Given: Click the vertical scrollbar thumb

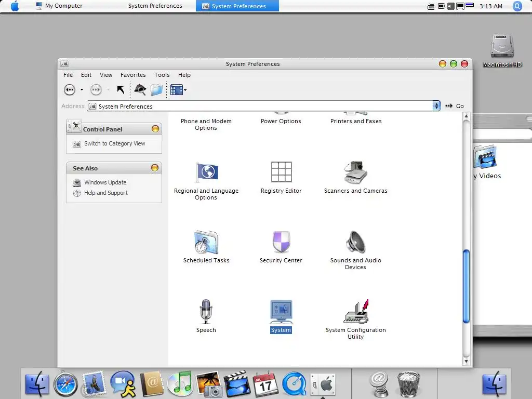Looking at the screenshot, I should pos(466,286).
